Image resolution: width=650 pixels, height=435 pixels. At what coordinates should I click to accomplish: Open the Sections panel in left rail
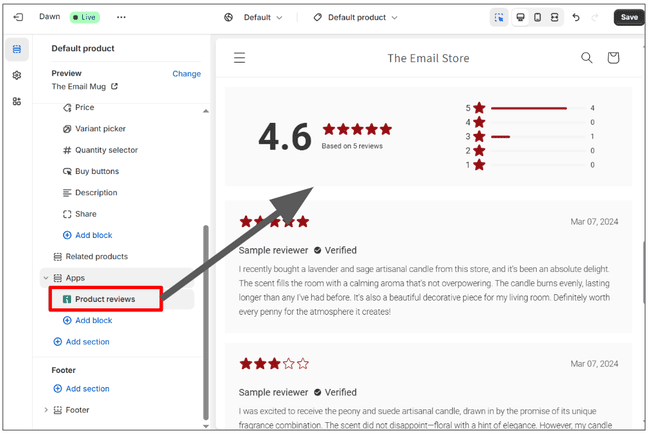pos(17,50)
